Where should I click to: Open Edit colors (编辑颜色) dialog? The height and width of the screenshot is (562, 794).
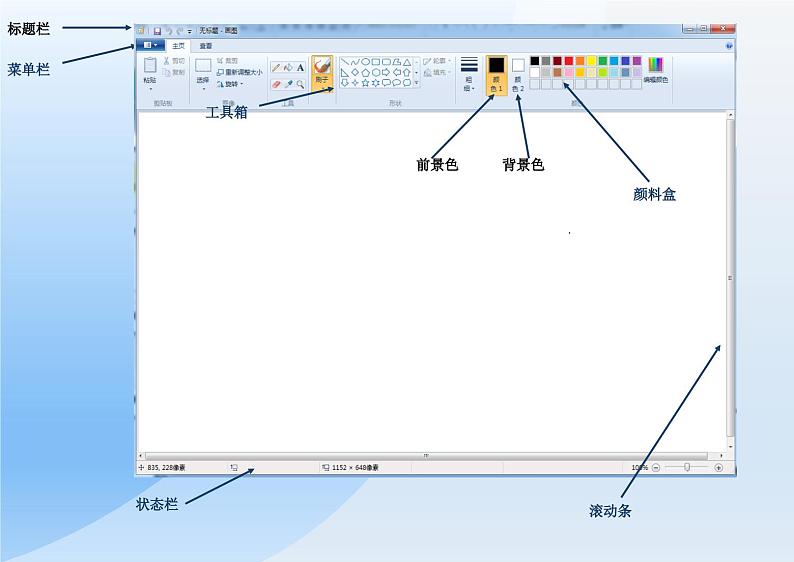click(x=656, y=70)
